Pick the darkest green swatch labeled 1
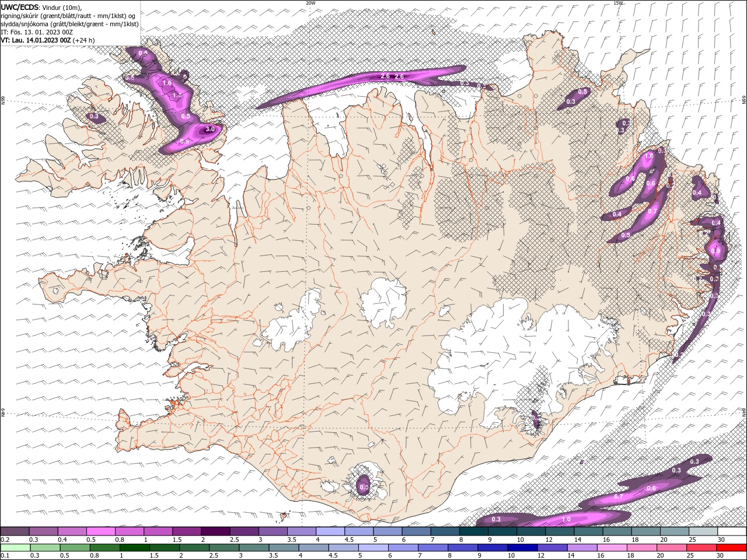747x560 pixels. 134,547
